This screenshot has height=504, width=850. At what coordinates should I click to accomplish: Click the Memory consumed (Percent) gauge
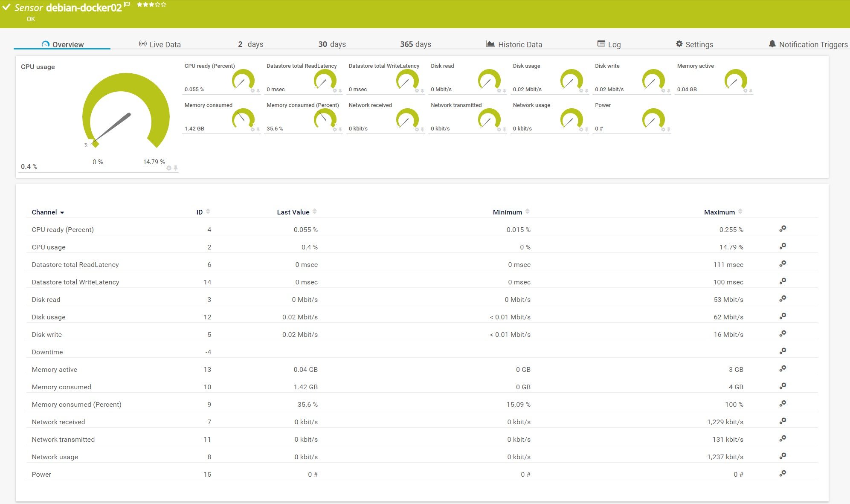(x=325, y=119)
